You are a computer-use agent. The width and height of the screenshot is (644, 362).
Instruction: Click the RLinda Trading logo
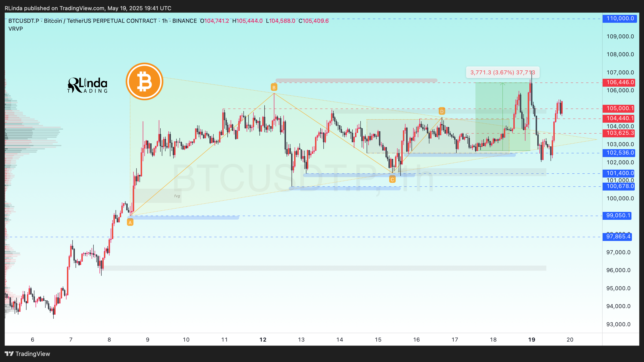click(x=87, y=85)
